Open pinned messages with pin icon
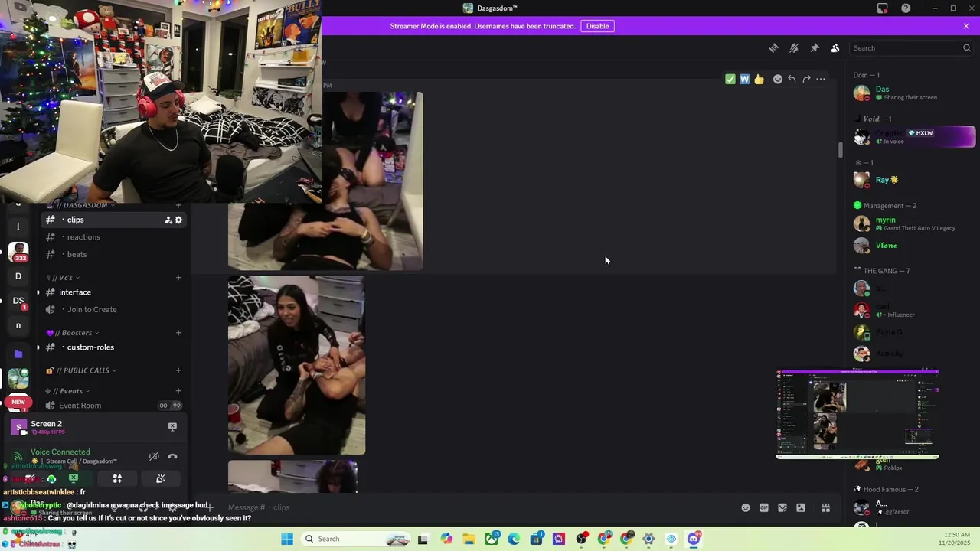Viewport: 980px width, 551px height. point(815,47)
